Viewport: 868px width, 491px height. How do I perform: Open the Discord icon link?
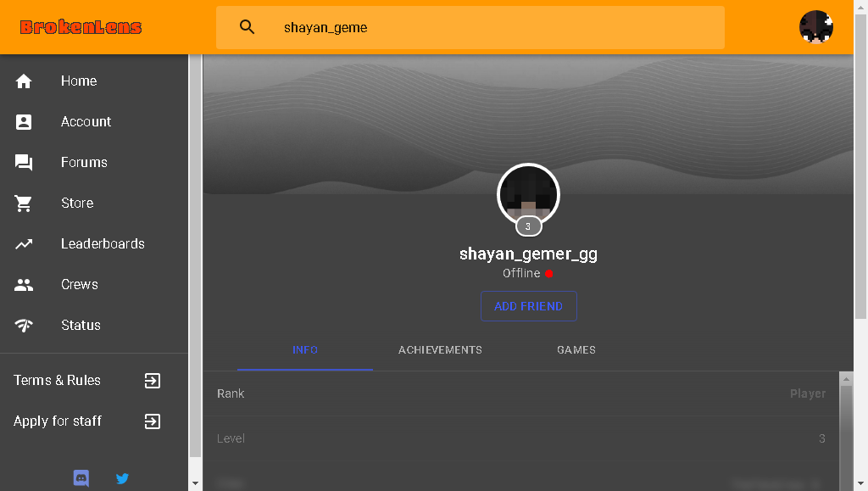click(x=81, y=477)
